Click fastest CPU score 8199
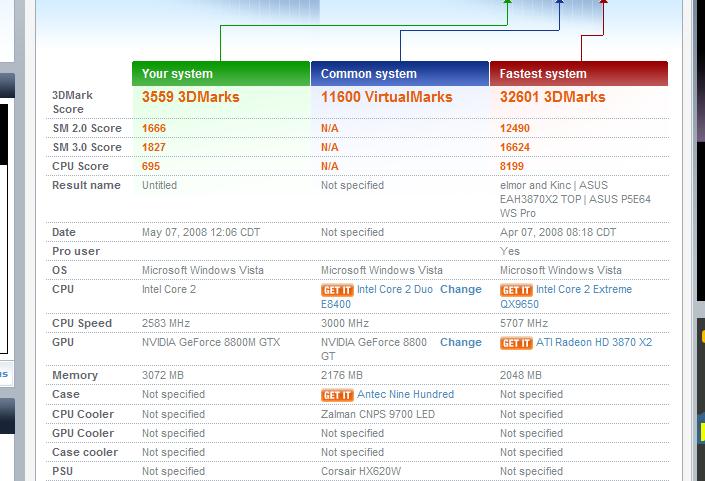This screenshot has height=481, width=705. 512,166
